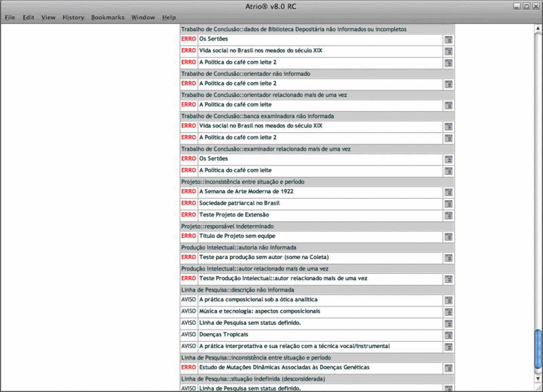Select 'Os Sertões' entry under Biblioteca Depositária
Screen dimensions: 543x392
[213, 39]
